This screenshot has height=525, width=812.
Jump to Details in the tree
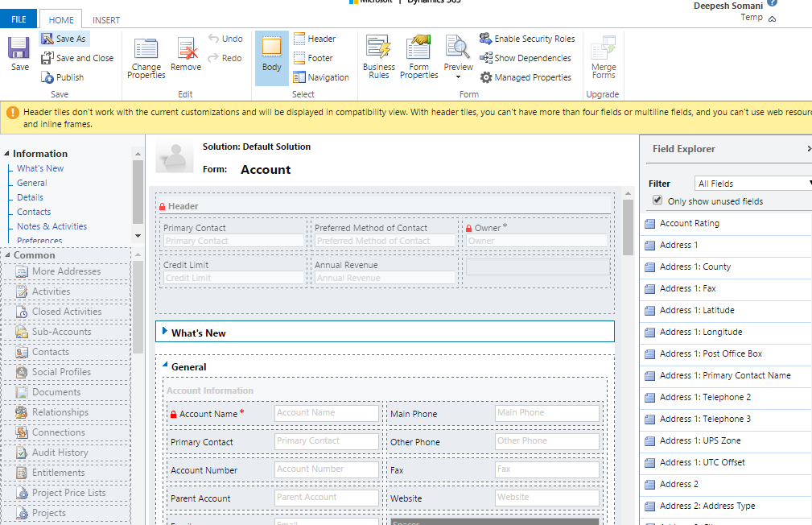coord(30,197)
